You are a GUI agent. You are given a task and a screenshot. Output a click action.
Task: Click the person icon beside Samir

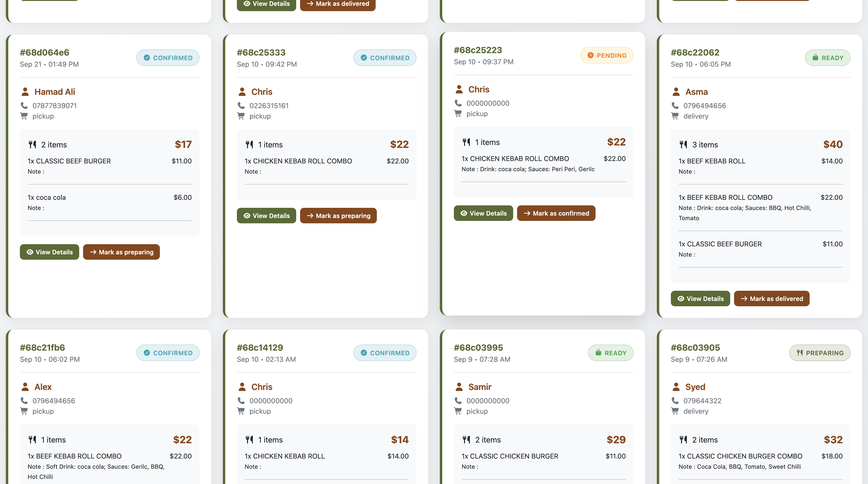point(459,387)
